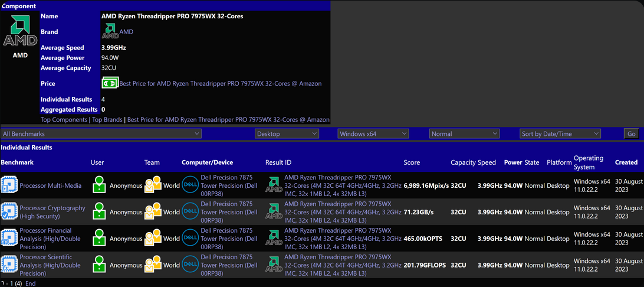The image size is (644, 287).
Task: Open Processor Cryptography (High Security) link
Action: (x=52, y=212)
